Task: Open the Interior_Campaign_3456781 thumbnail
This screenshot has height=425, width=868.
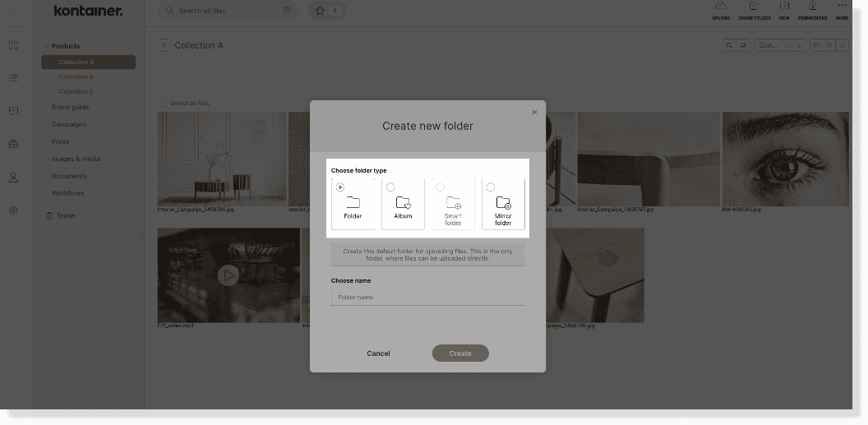Action: [222, 159]
